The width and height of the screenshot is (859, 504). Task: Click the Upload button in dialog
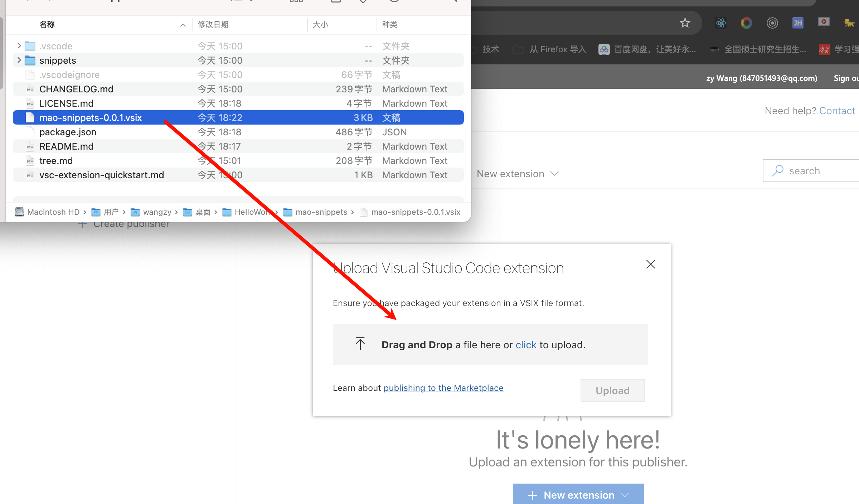pos(612,390)
